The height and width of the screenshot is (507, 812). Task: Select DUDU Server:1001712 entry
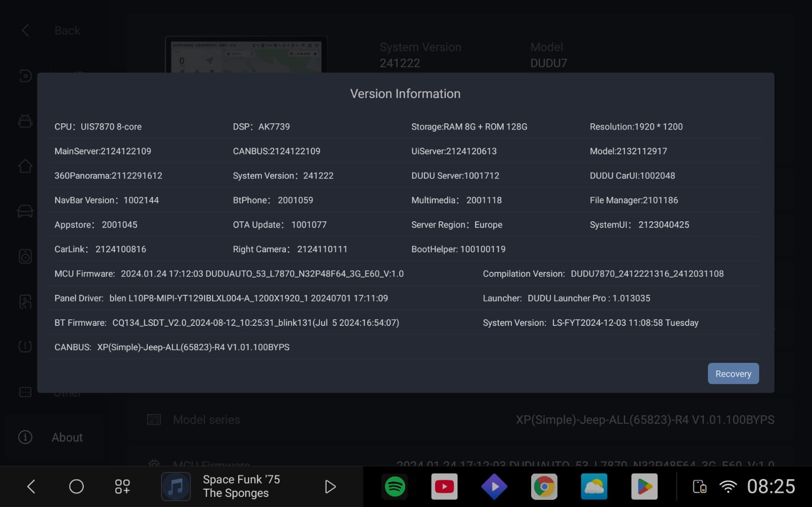(x=455, y=176)
